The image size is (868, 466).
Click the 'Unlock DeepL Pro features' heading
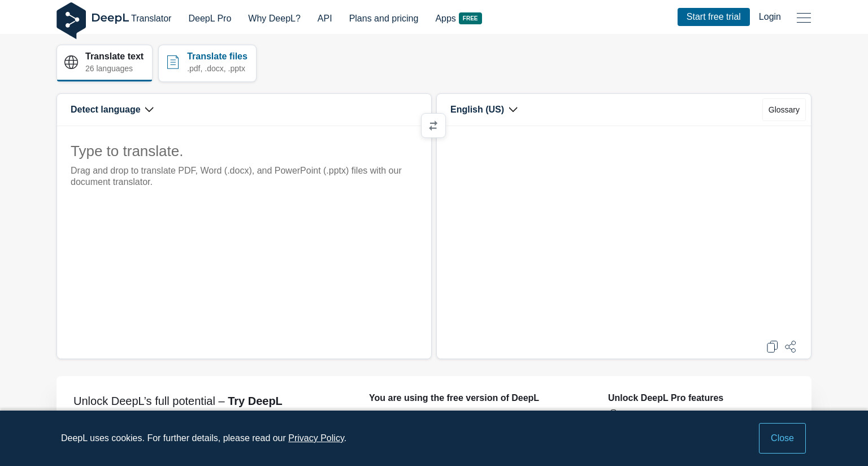[666, 398]
